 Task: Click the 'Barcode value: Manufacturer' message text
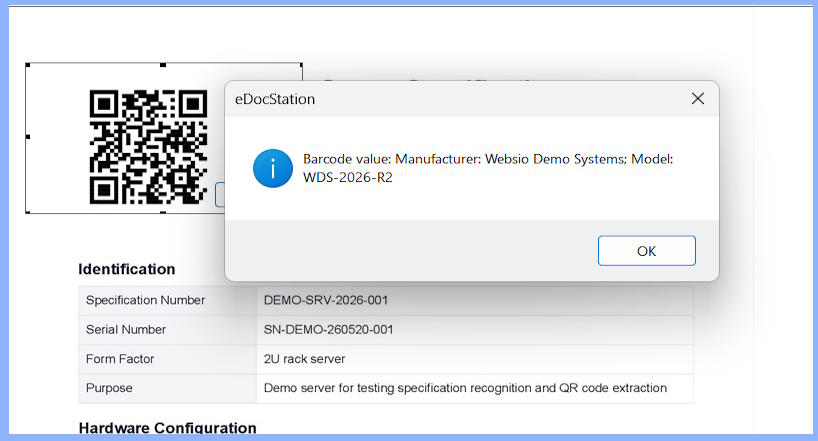coord(392,159)
